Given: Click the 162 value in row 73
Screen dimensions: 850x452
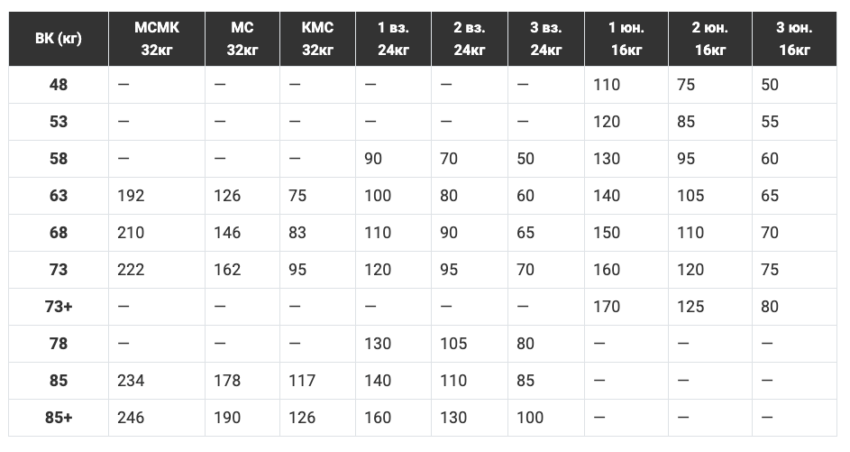Looking at the screenshot, I should click(x=227, y=270).
